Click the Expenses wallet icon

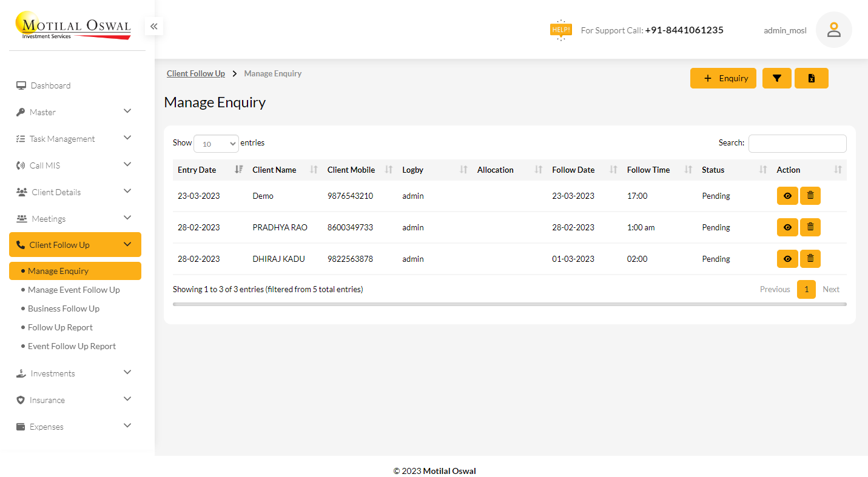tap(21, 427)
